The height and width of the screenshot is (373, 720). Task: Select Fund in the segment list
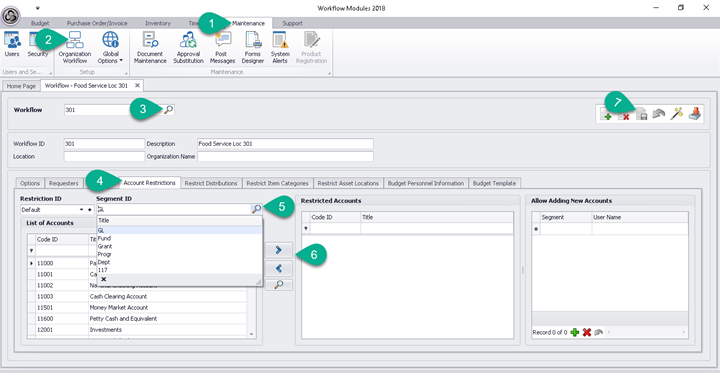179,238
